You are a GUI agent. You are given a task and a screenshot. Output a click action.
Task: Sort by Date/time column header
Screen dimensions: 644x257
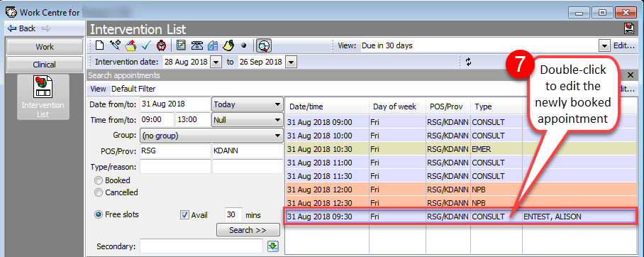point(327,106)
